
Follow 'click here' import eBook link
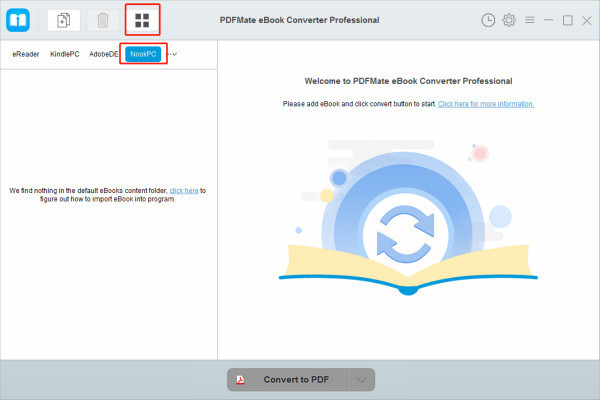(184, 190)
